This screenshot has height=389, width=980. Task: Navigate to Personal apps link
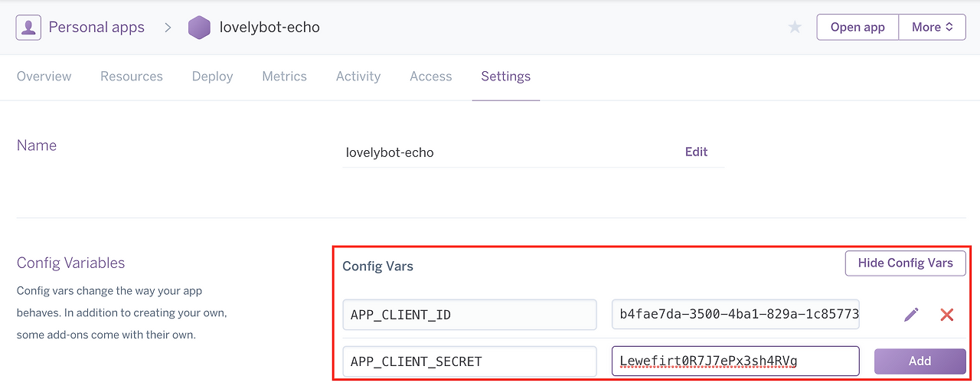[x=96, y=28]
